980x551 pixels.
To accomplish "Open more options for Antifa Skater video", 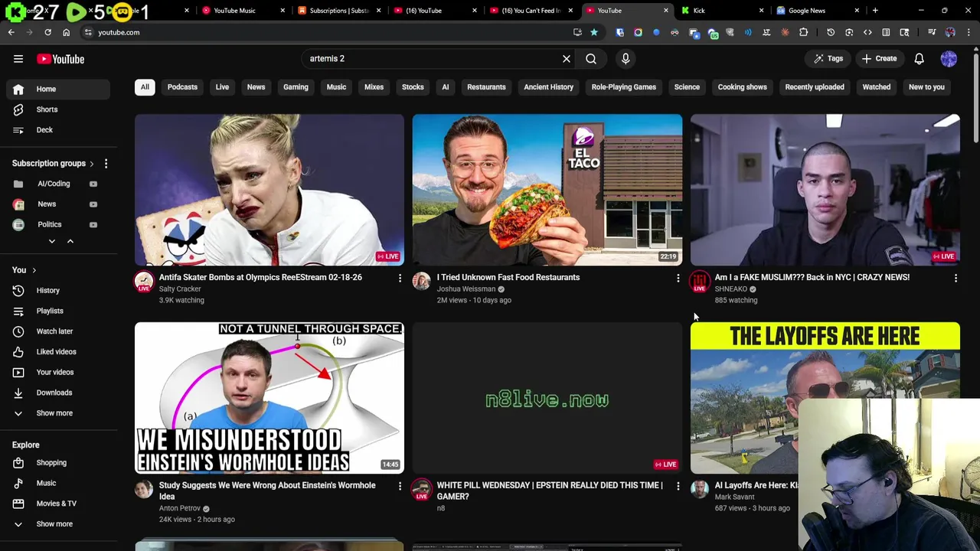I will coord(400,278).
